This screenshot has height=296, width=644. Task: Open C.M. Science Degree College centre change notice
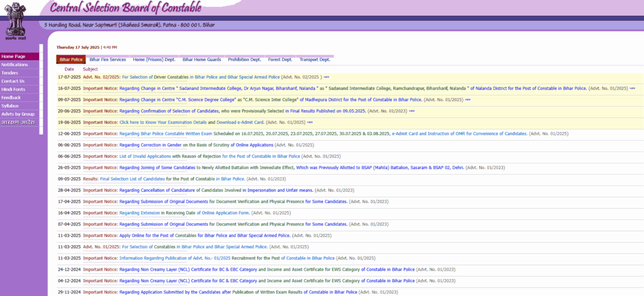tap(270, 100)
